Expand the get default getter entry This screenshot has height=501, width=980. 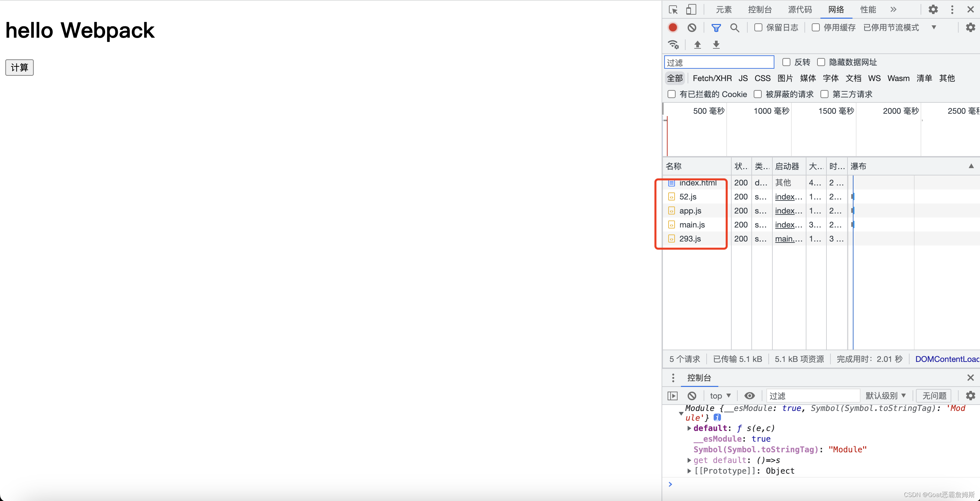point(689,460)
